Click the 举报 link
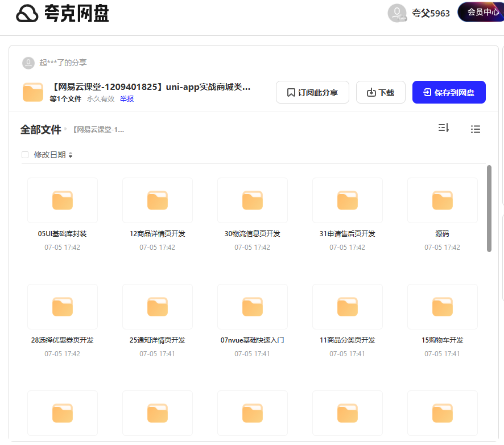The image size is (504, 445). point(127,99)
